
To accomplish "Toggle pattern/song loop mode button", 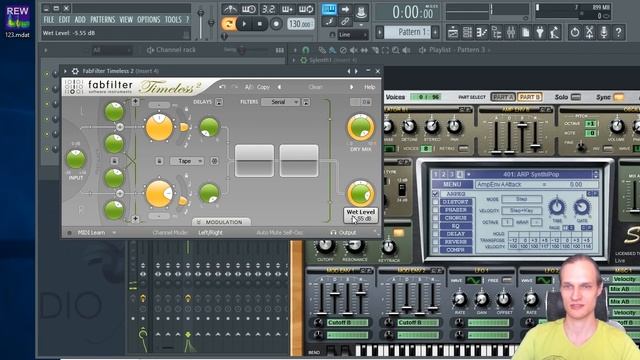I will (229, 24).
